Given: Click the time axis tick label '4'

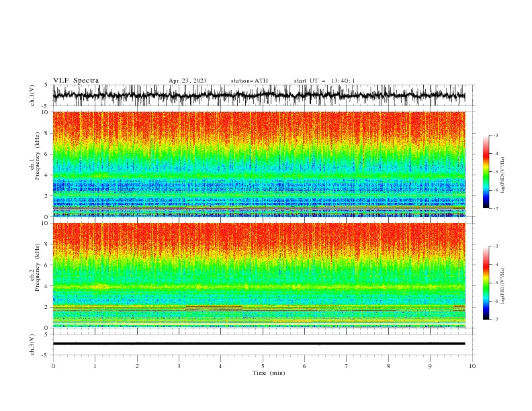Looking at the screenshot, I should (x=220, y=366).
